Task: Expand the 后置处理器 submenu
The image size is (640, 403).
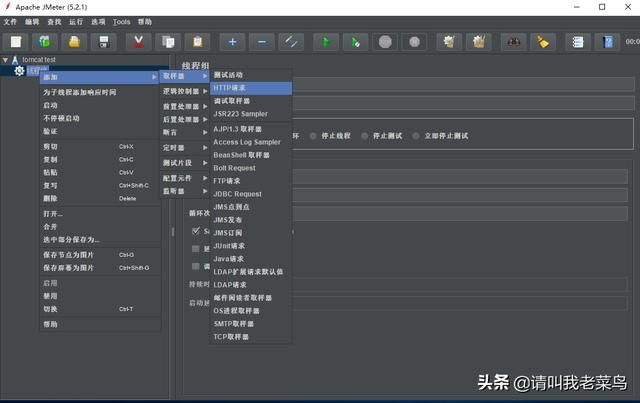Action: click(x=185, y=120)
